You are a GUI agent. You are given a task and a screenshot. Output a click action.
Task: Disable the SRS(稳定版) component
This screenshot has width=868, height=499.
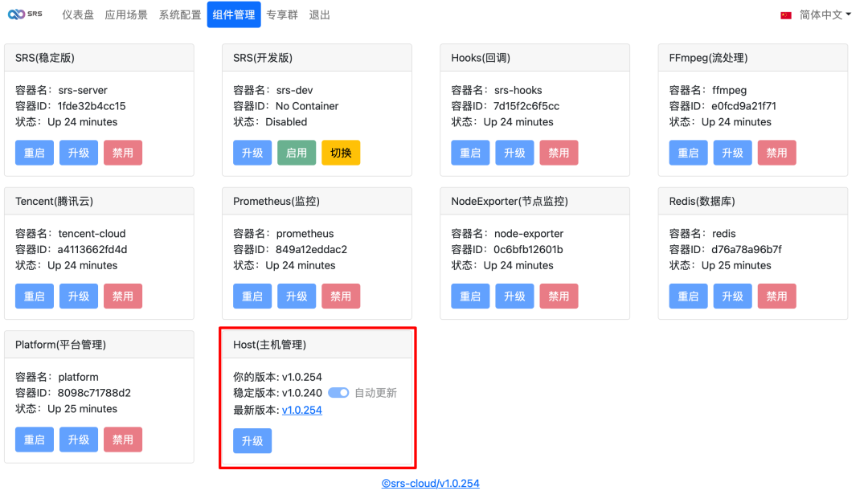click(x=123, y=153)
